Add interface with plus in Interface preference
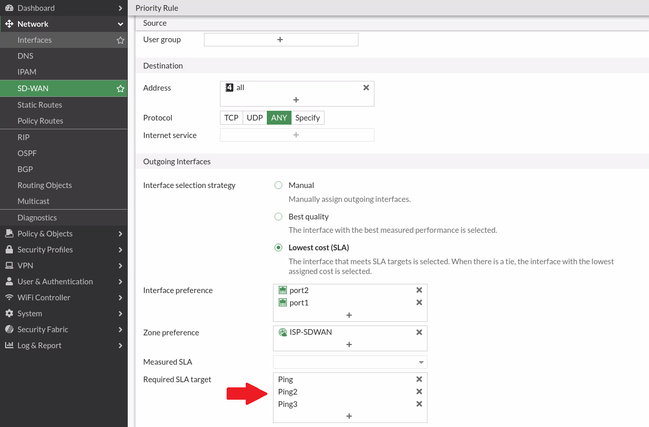The height and width of the screenshot is (427, 649). (349, 315)
